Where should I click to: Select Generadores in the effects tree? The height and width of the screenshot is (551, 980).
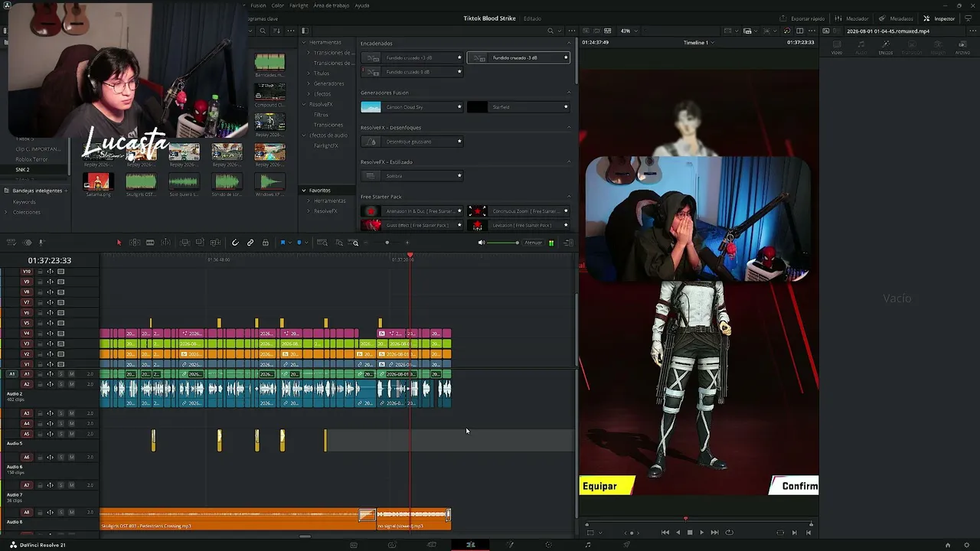329,83
